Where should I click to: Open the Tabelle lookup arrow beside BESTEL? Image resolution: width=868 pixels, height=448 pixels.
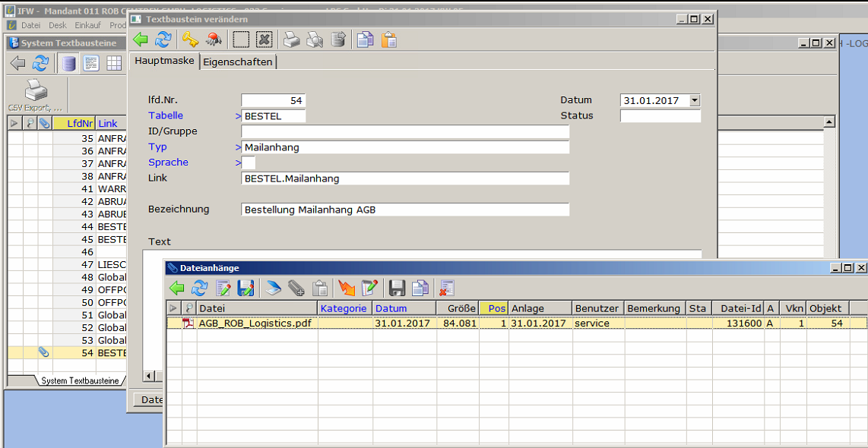(x=238, y=116)
